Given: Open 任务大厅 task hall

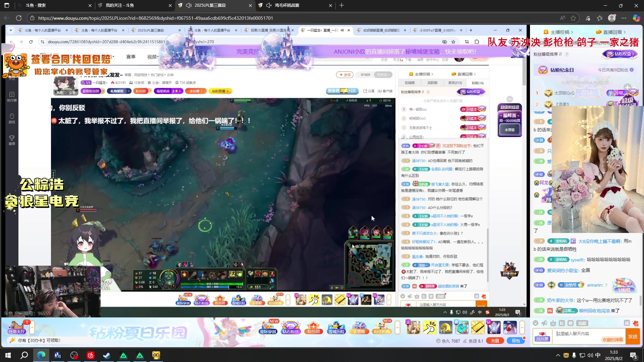Looking at the screenshot, I should 17,327.
